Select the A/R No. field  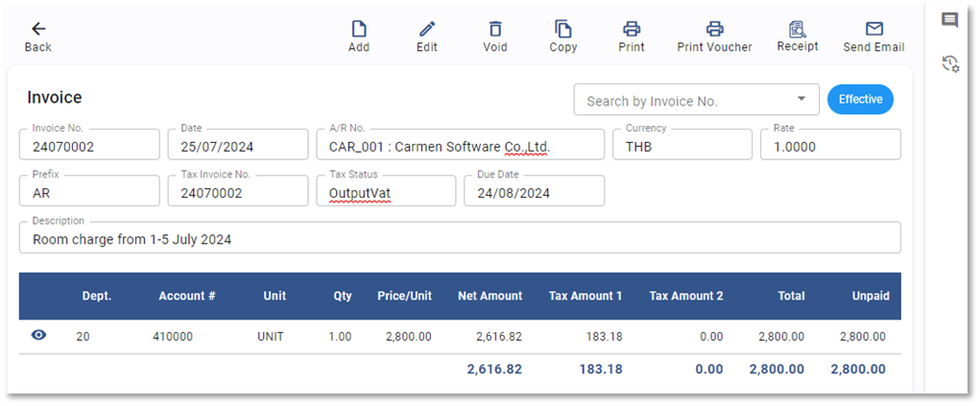pyautogui.click(x=460, y=146)
